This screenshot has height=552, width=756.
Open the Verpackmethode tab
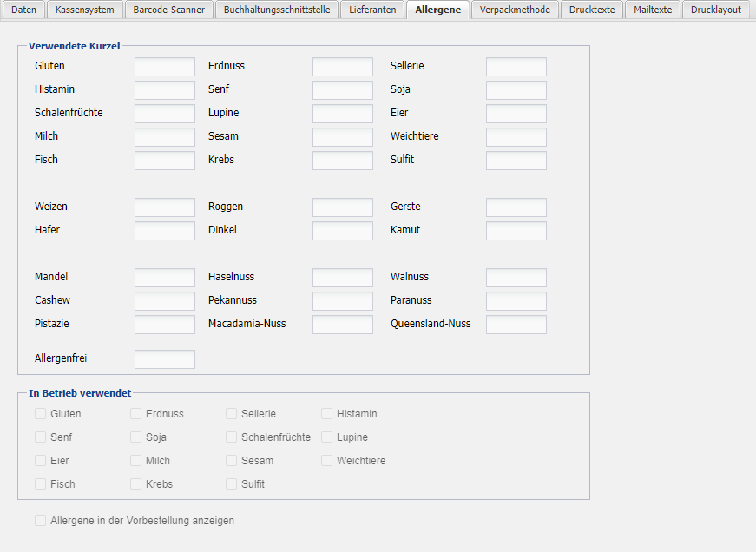pos(515,10)
